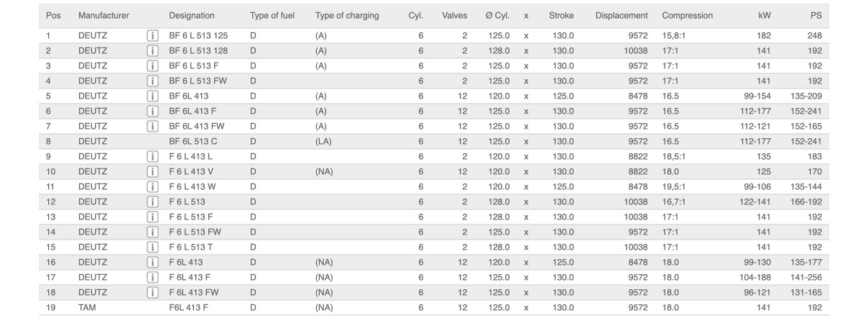Click info icon beside F 6 L 413 V

click(x=152, y=171)
